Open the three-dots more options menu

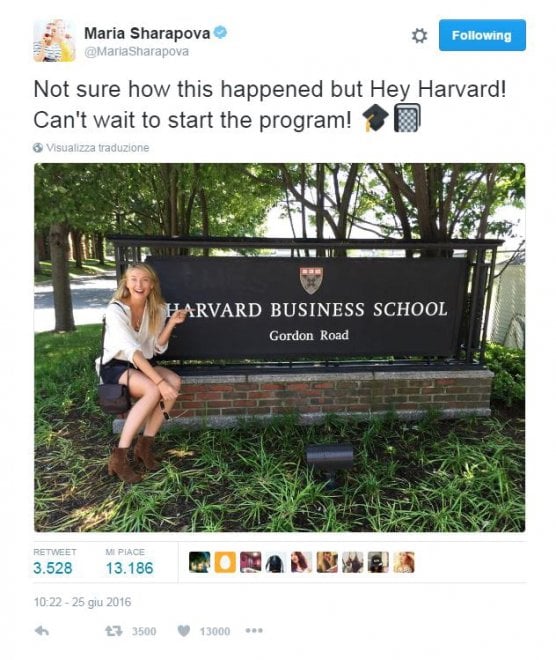(x=254, y=630)
